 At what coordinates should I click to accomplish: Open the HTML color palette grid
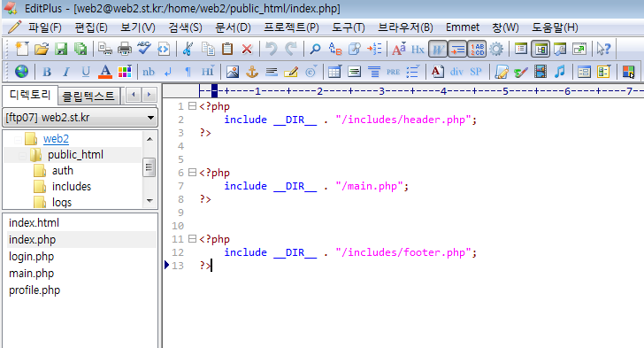125,72
